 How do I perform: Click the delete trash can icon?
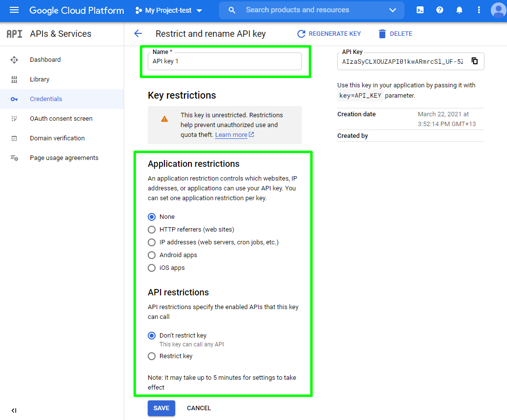click(x=382, y=34)
